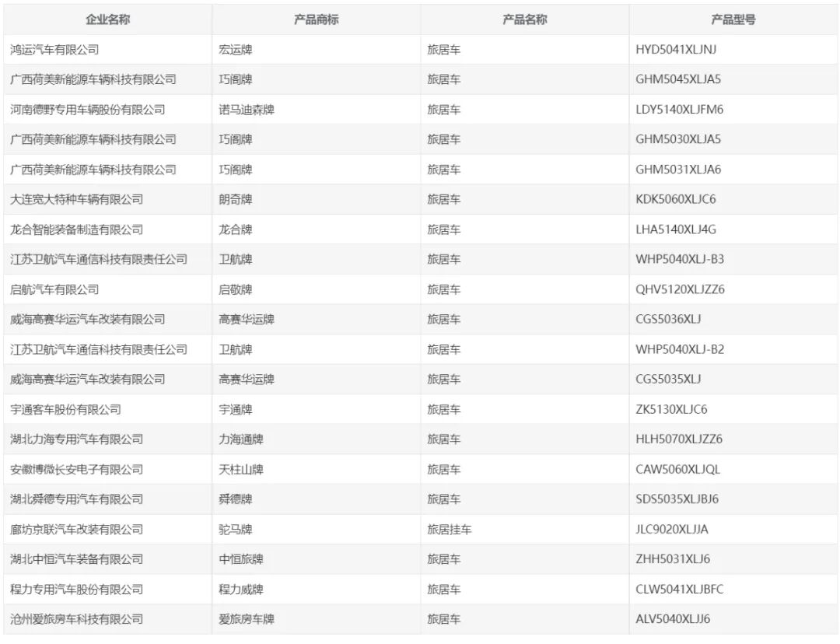Click the 产品商标 column header

316,19
